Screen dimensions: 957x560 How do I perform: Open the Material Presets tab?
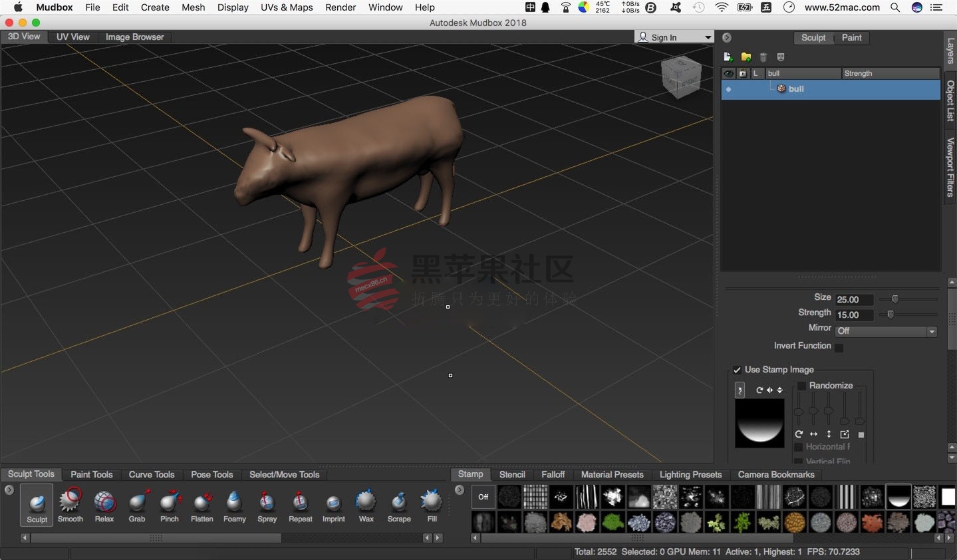[613, 475]
